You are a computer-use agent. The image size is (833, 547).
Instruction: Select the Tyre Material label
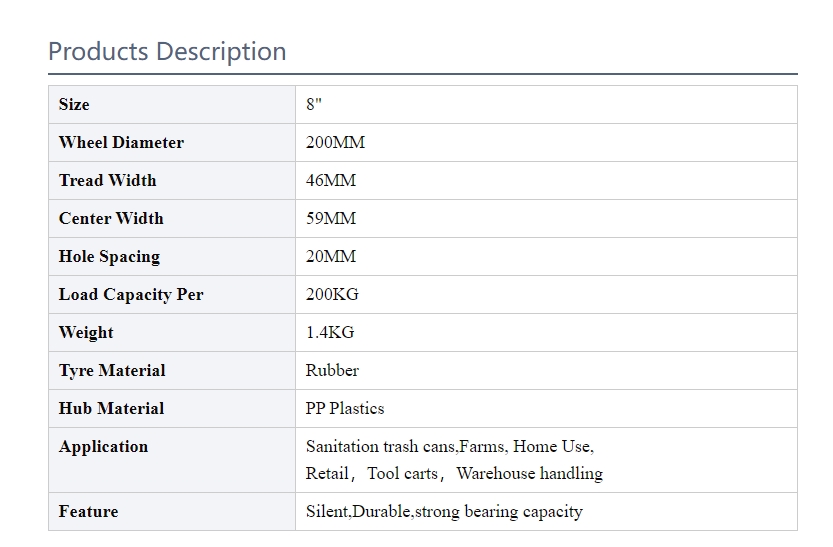click(112, 370)
